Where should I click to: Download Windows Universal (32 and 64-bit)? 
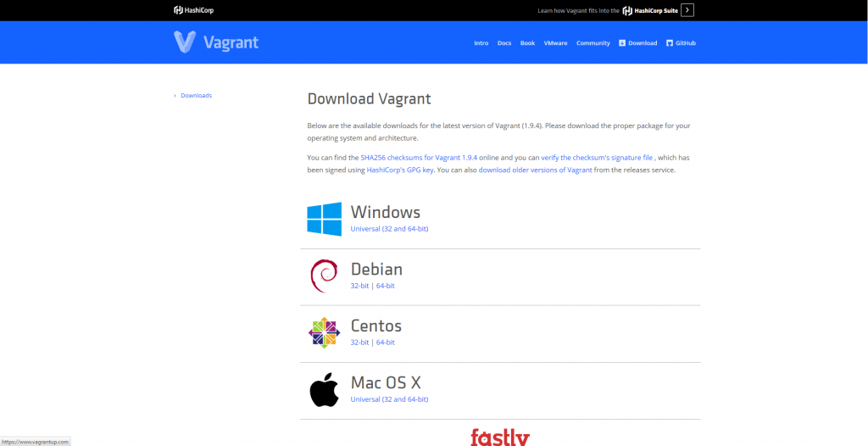pyautogui.click(x=389, y=229)
